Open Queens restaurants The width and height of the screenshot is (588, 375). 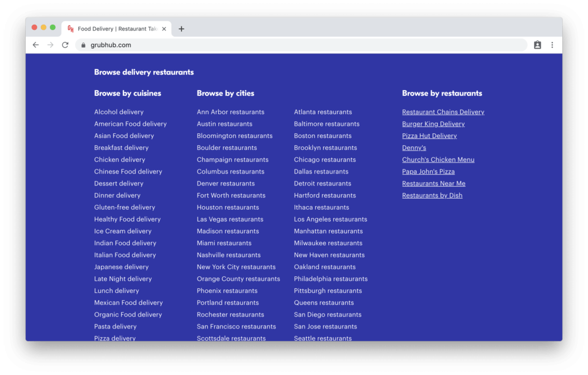coord(324,303)
